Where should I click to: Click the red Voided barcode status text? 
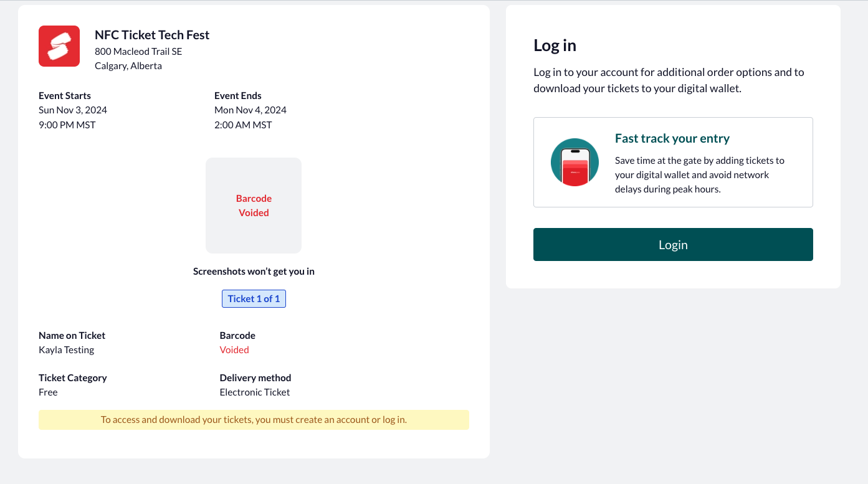click(x=234, y=350)
